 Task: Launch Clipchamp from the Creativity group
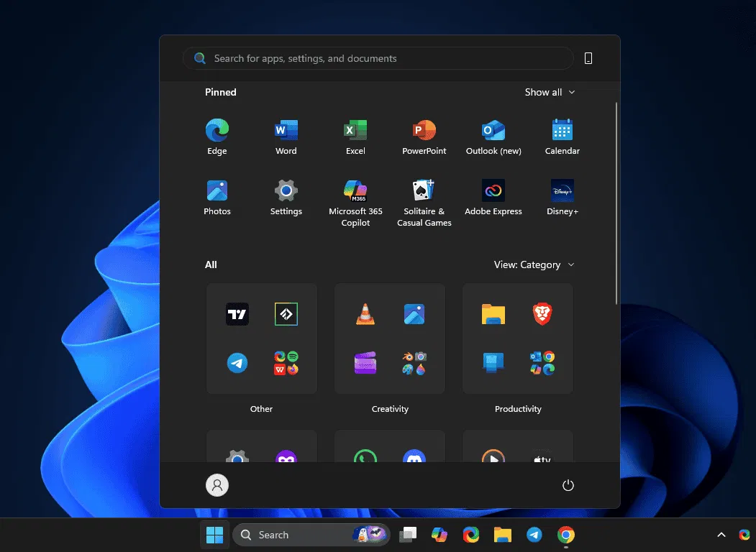(365, 363)
